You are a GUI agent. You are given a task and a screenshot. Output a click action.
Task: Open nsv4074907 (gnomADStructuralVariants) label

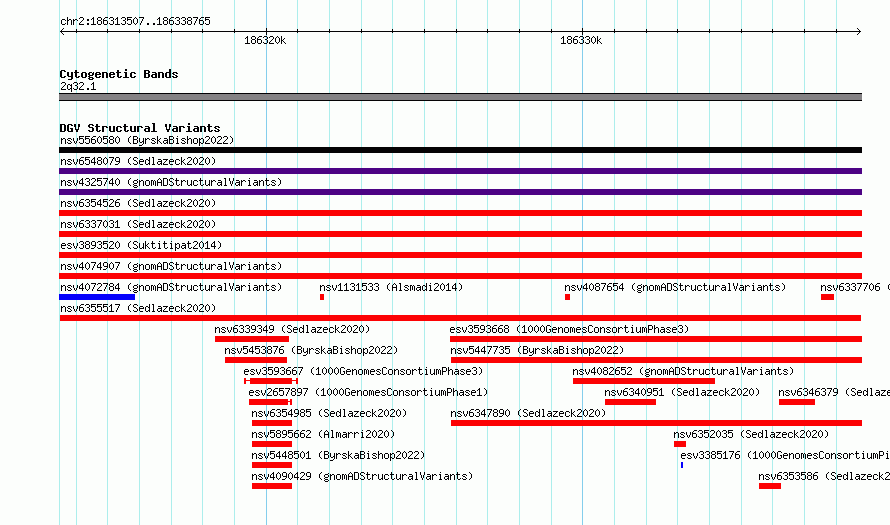pos(171,266)
